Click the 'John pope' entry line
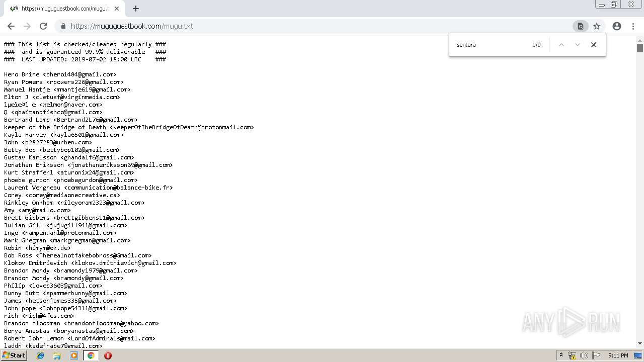Image resolution: width=644 pixels, height=362 pixels. (x=65, y=308)
